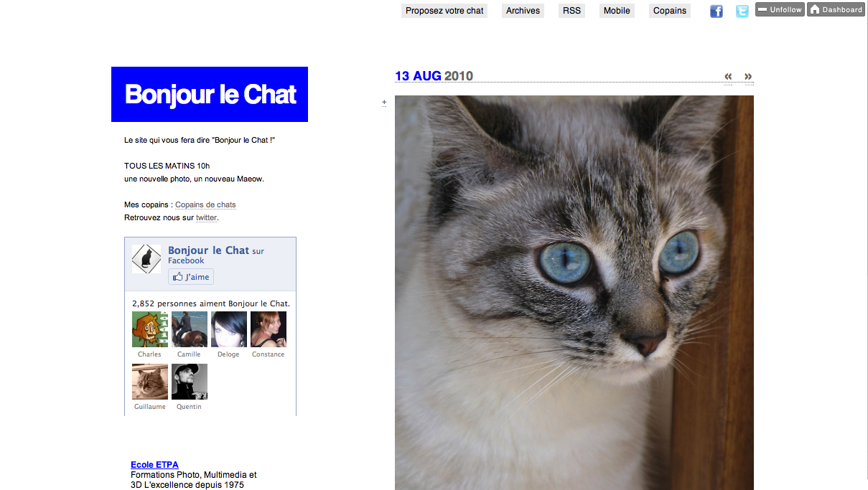Open the Tumblr Dashboard button

click(x=836, y=9)
